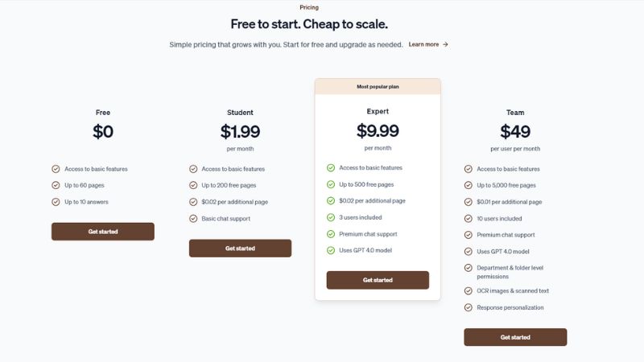The image size is (644, 362).
Task: Click the Pricing section label
Action: [x=309, y=7]
